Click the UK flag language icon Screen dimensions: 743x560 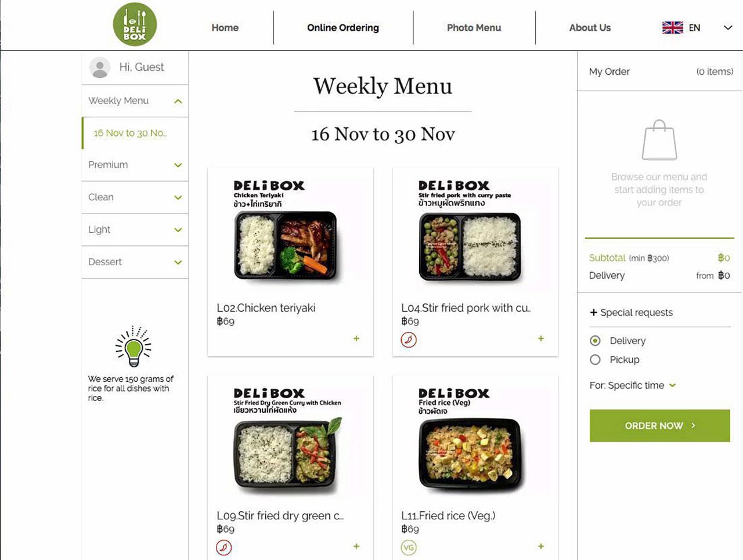[x=672, y=28]
